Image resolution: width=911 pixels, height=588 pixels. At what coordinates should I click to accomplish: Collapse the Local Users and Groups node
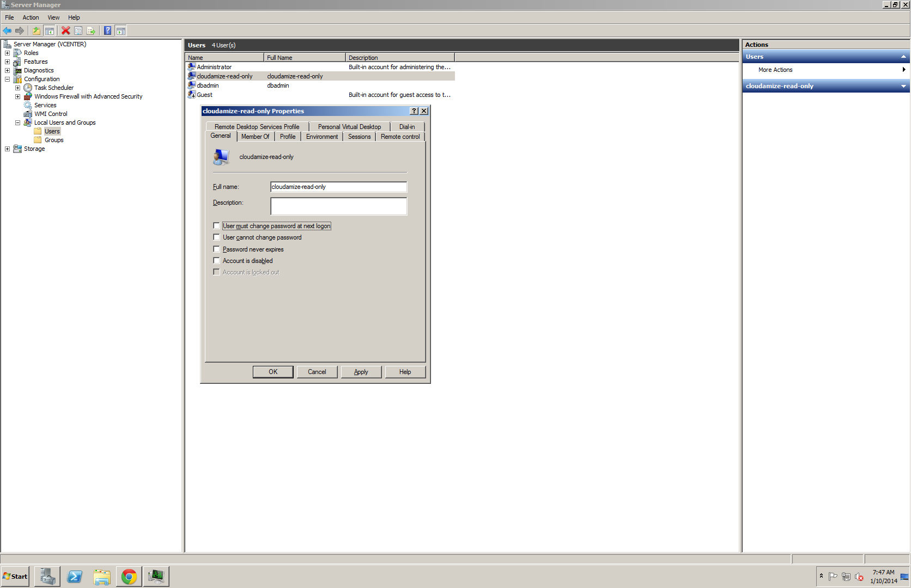click(17, 122)
